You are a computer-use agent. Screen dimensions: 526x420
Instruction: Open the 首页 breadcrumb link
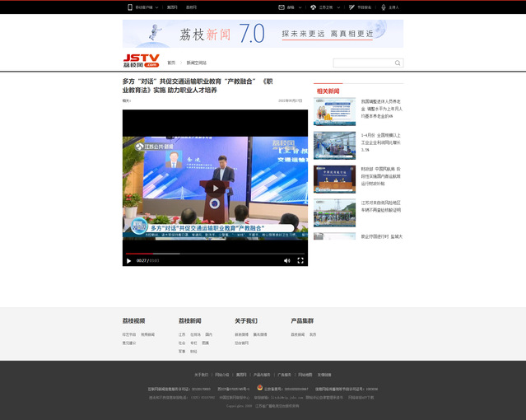tap(171, 63)
